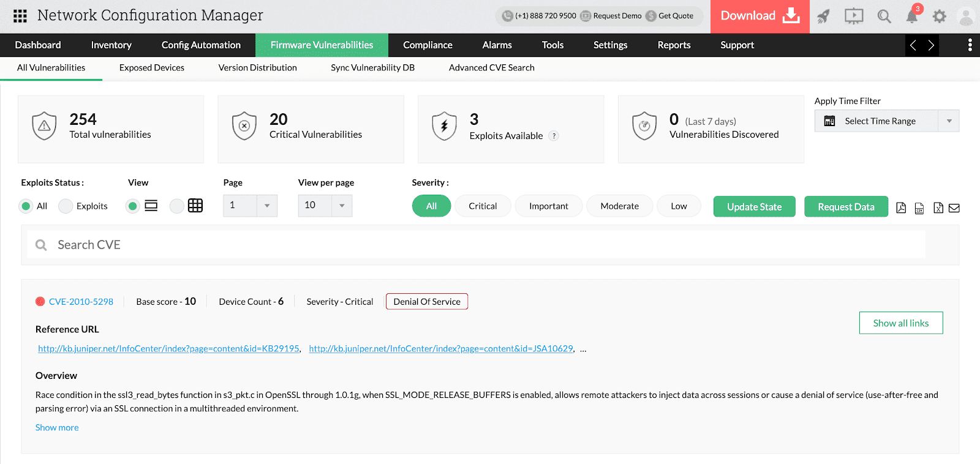Filter severity by Low
The height and width of the screenshot is (464, 980).
[679, 206]
